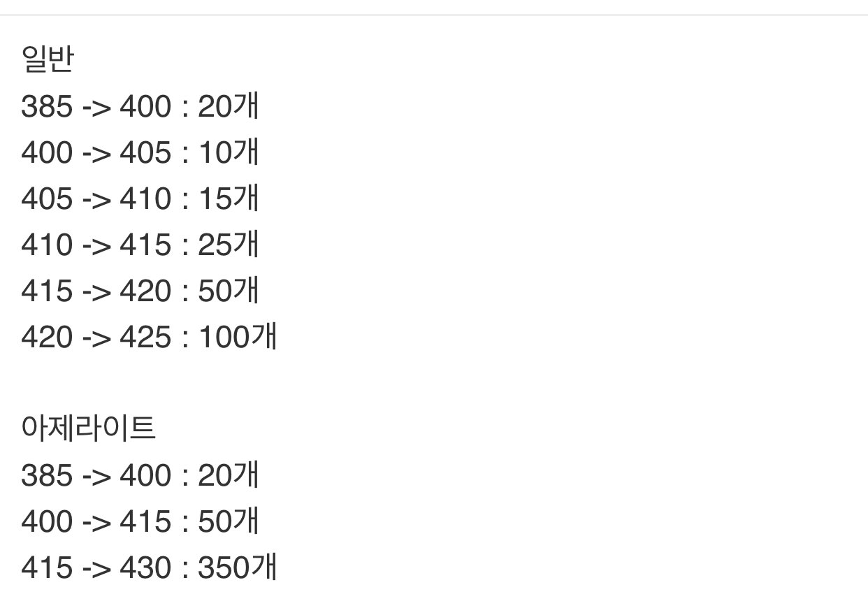Select the line 405 -> 410 : 15개

pyautogui.click(x=140, y=198)
